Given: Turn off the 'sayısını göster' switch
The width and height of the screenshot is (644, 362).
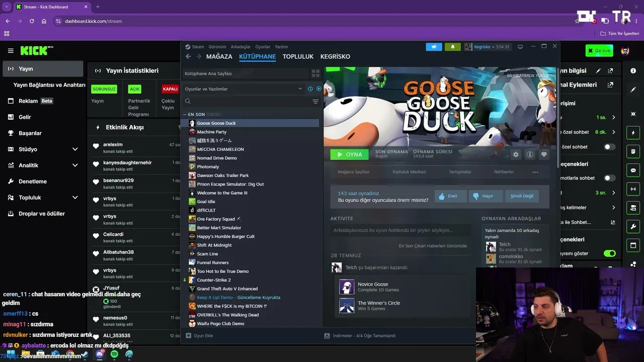Looking at the screenshot, I should 609,253.
